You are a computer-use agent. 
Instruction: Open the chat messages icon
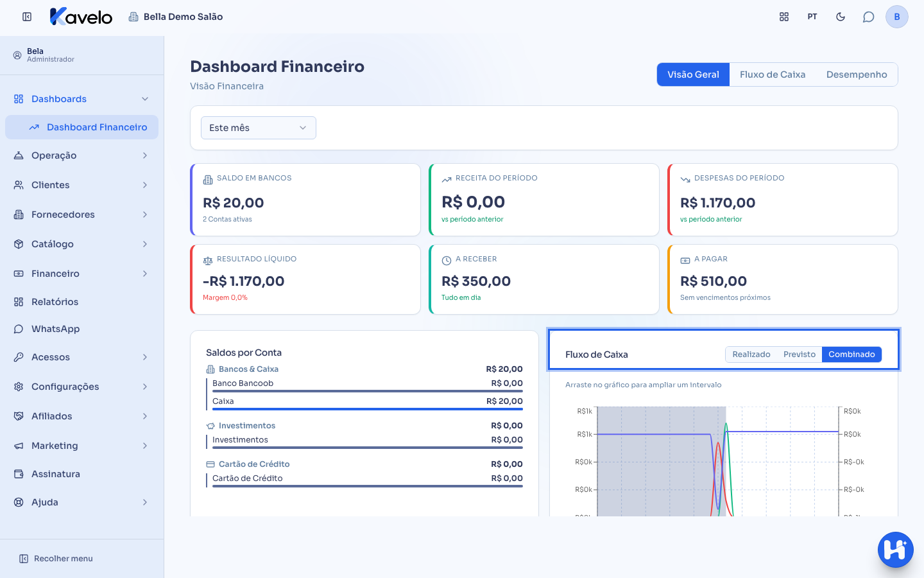869,17
